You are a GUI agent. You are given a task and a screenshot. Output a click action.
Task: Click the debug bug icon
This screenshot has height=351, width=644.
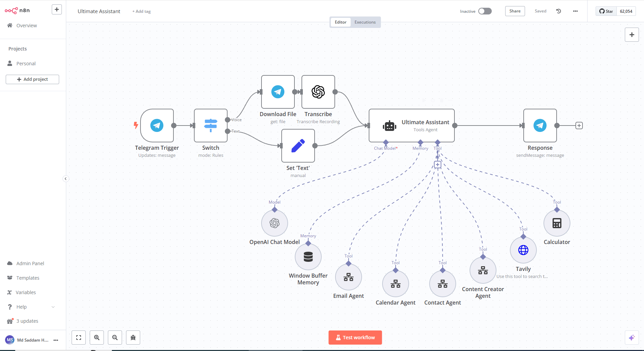(133, 338)
